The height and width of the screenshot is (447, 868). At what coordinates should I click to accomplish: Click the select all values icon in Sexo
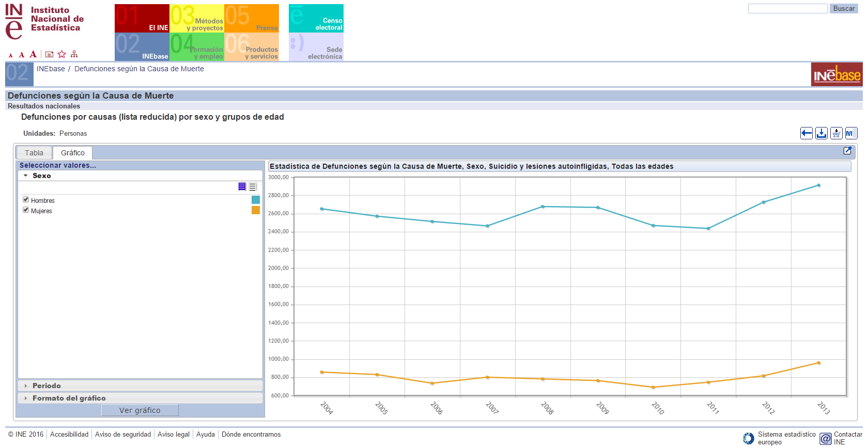click(x=242, y=187)
